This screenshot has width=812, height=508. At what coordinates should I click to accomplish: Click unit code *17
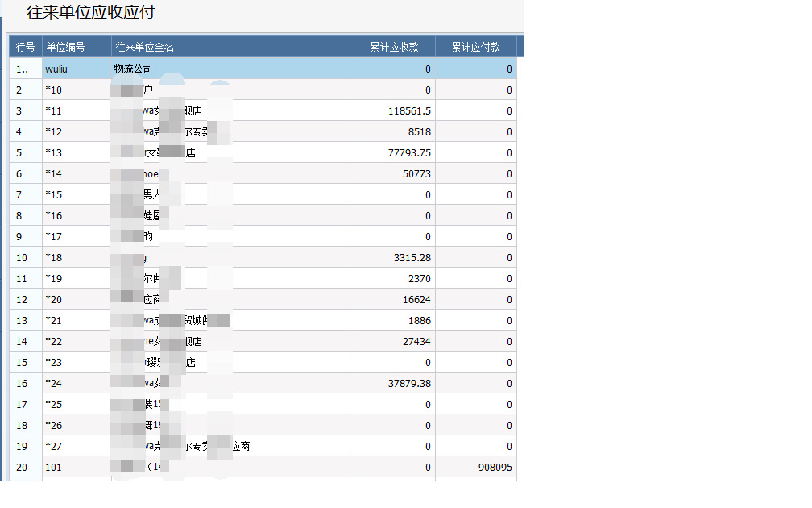[77, 237]
